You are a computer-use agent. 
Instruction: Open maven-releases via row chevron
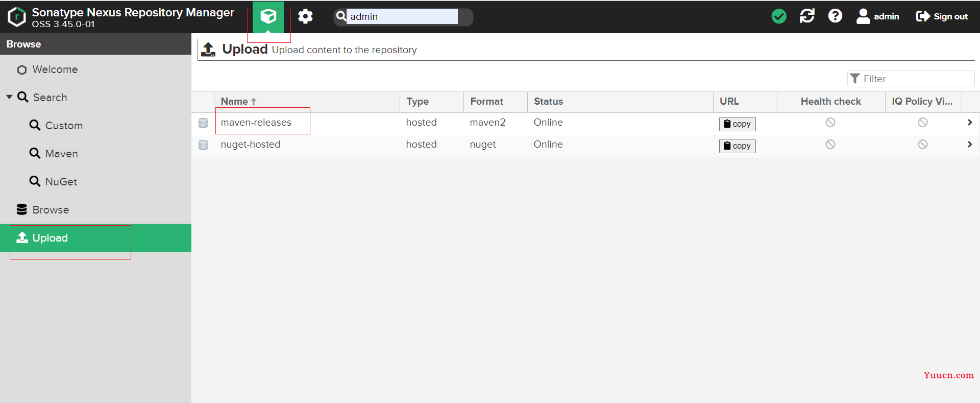970,123
